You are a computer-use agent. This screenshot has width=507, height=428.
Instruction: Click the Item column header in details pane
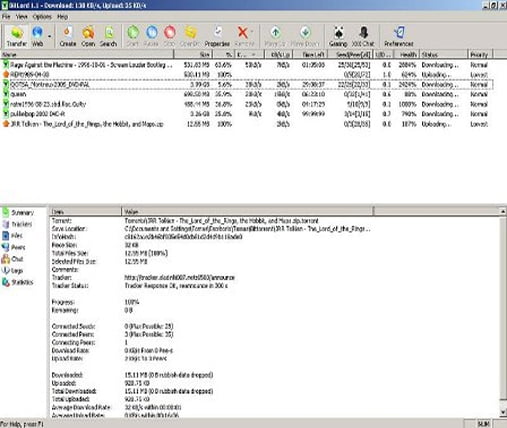pos(86,211)
